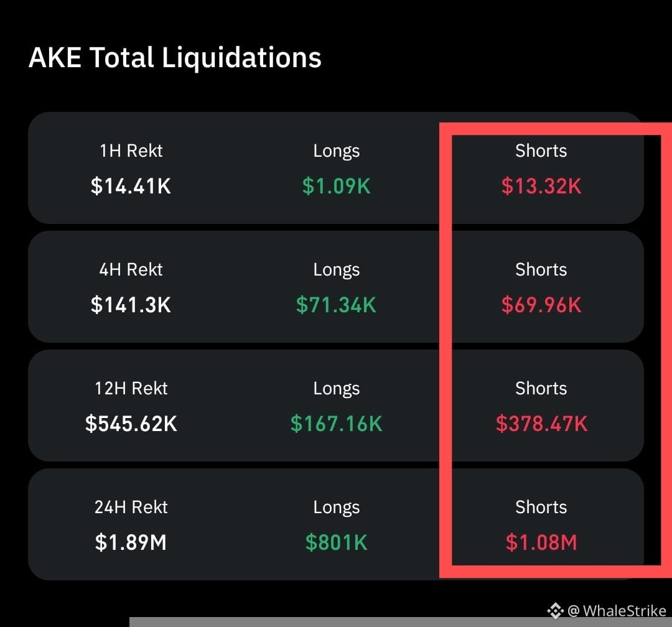Click the 12H Shorts value $378.47K

(541, 424)
